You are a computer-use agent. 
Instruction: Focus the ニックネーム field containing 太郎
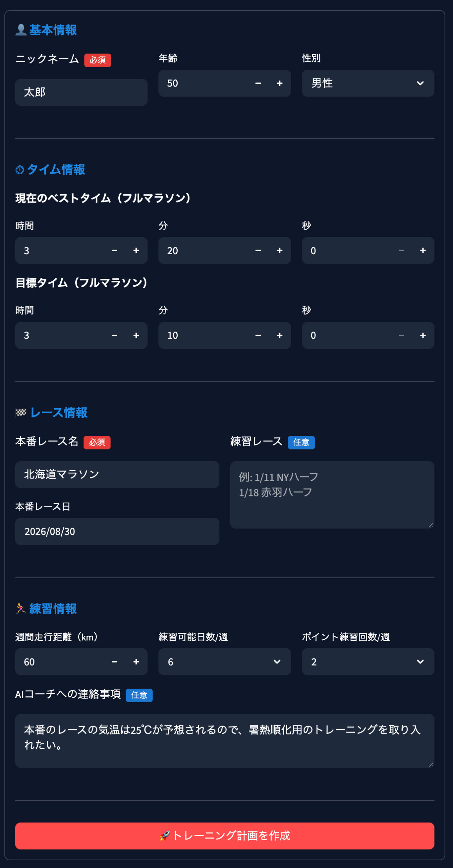point(81,92)
